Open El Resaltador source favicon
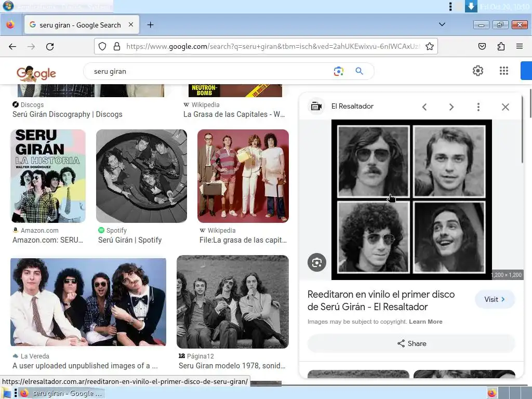This screenshot has width=532, height=399. [x=316, y=106]
